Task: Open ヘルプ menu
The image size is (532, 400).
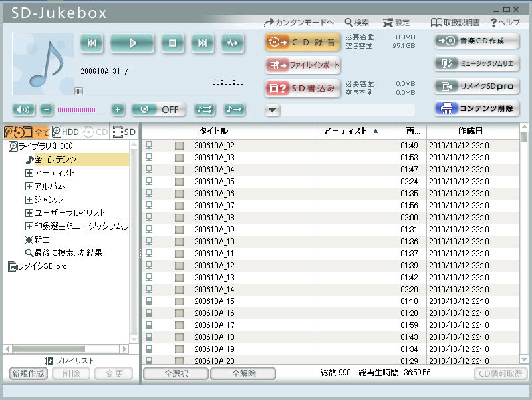Action: click(x=505, y=23)
